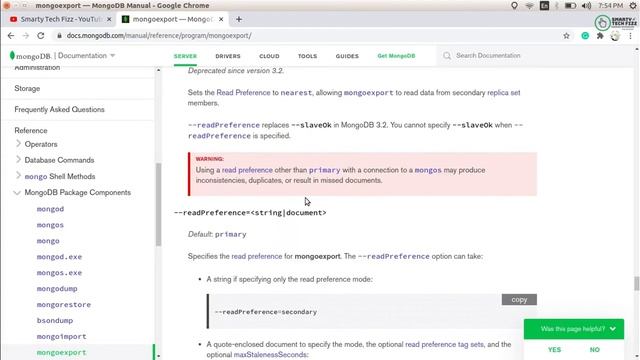This screenshot has width=640, height=360.
Task: Open the mongos link in the warning box
Action: pos(428,170)
